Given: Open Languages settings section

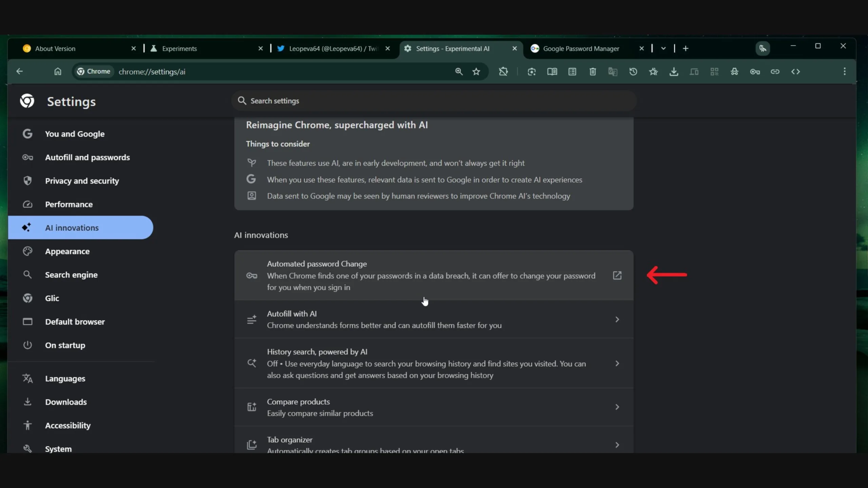Looking at the screenshot, I should [x=81, y=379].
